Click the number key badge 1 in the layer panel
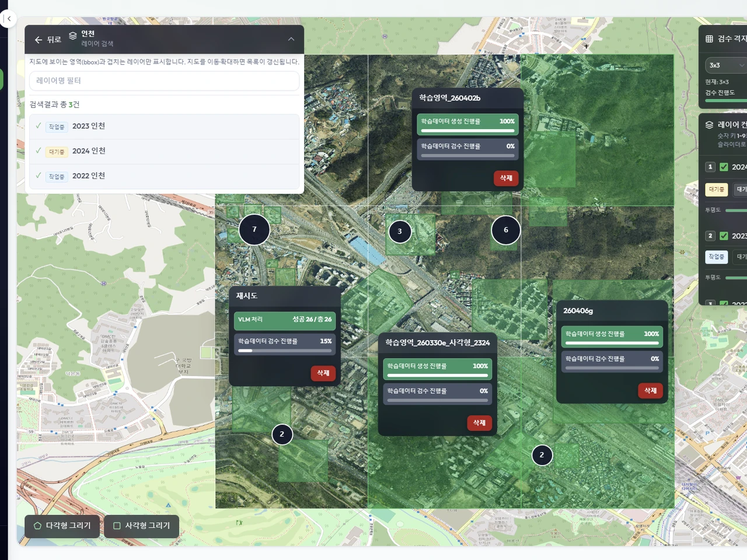Viewport: 747px width, 560px height. point(710,167)
